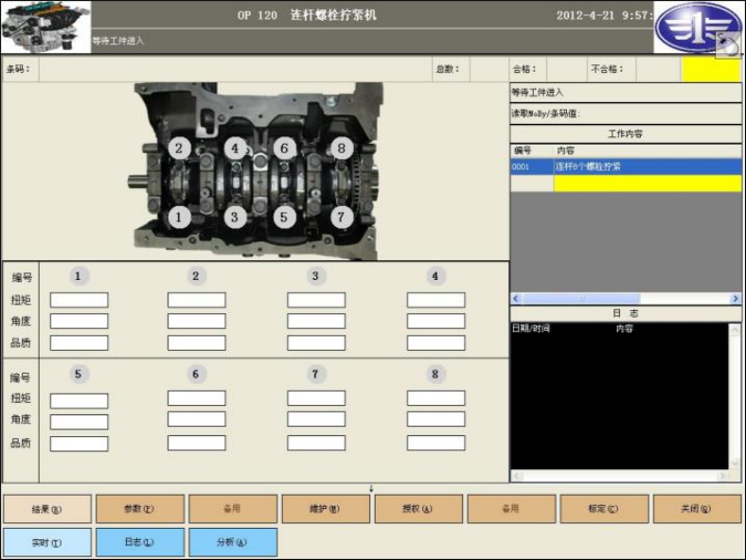Click the 扭矩 field for bolt 2
This screenshot has height=560, width=746.
(x=197, y=300)
